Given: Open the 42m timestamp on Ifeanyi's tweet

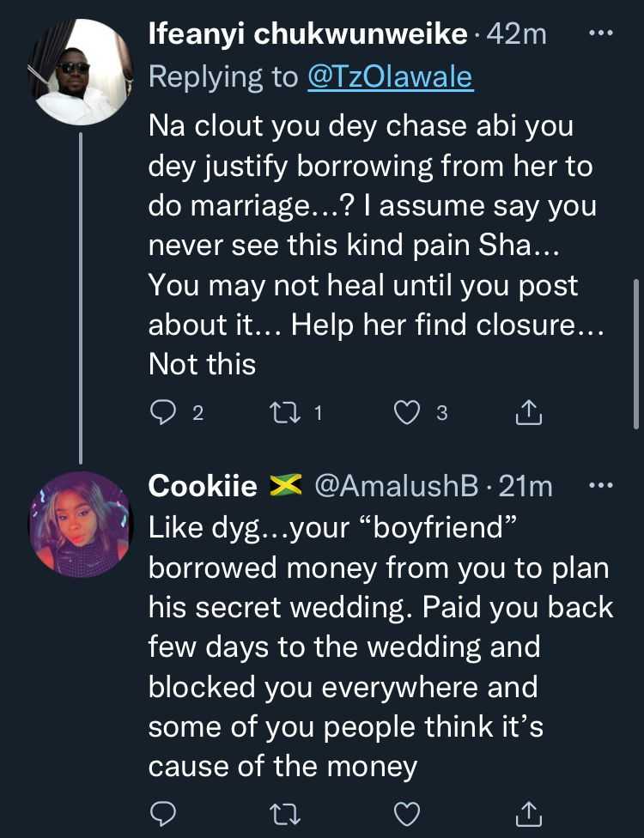Looking at the screenshot, I should click(517, 36).
